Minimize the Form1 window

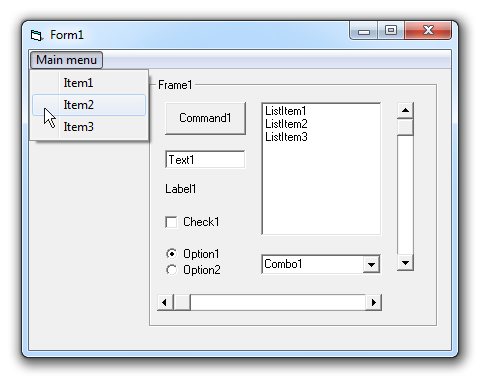pyautogui.click(x=364, y=31)
